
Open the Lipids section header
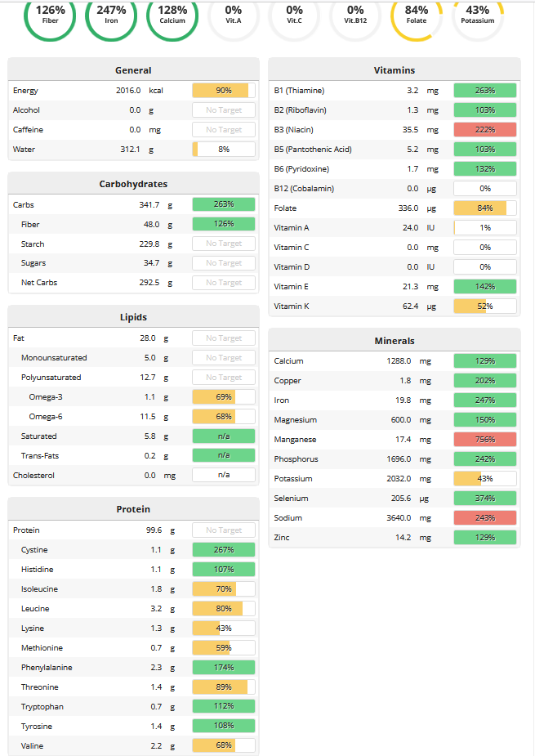pyautogui.click(x=133, y=317)
